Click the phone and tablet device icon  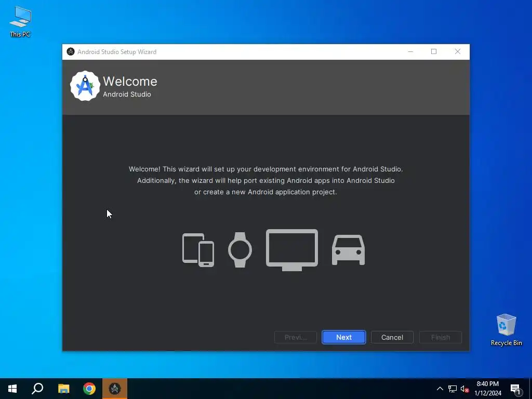[198, 250]
